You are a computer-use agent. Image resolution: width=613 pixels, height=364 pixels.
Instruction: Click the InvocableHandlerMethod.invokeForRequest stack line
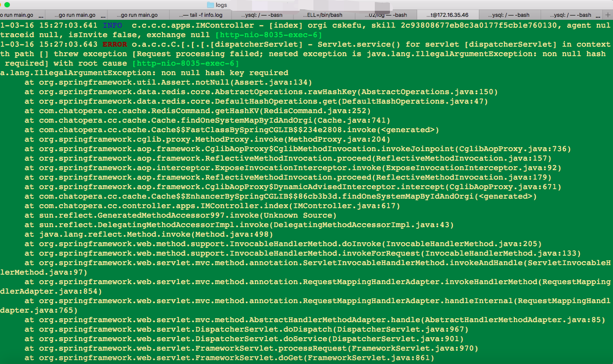coord(303,253)
